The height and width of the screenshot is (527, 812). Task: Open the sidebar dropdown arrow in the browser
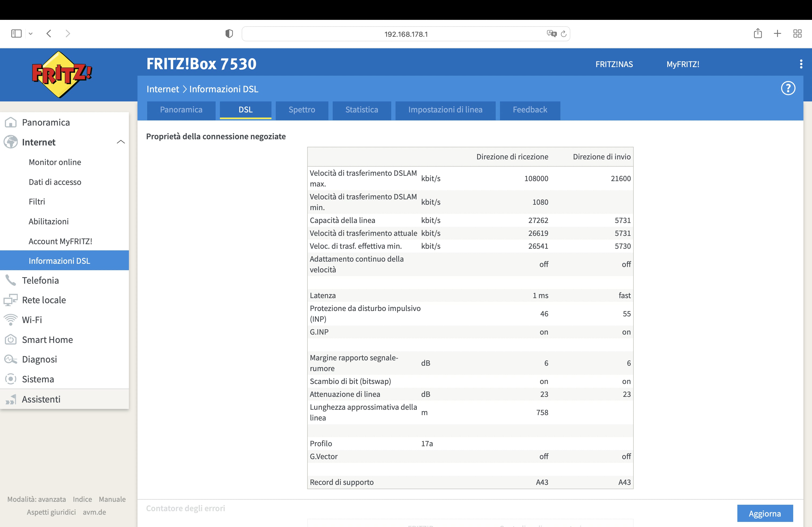pos(31,34)
